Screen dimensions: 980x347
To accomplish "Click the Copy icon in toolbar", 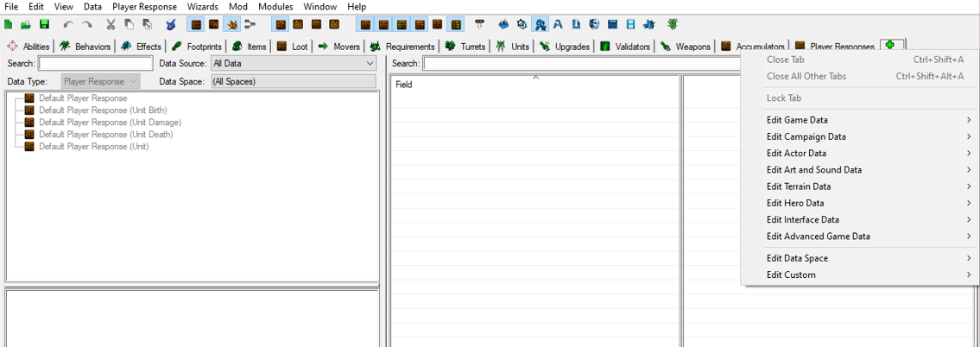I will (129, 25).
